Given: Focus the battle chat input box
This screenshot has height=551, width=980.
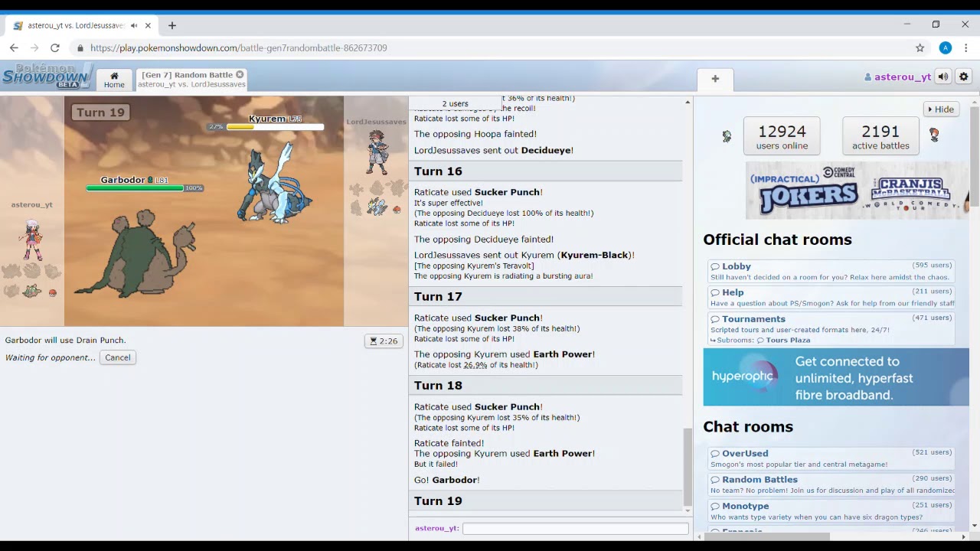Looking at the screenshot, I should [575, 529].
